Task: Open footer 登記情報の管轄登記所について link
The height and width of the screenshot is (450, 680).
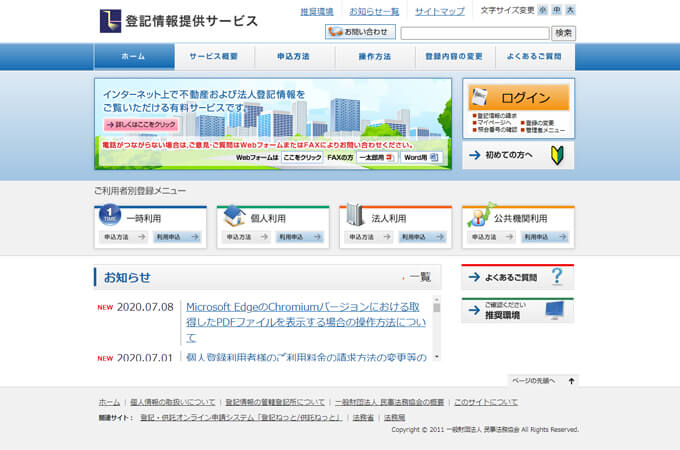Action: pos(275,402)
